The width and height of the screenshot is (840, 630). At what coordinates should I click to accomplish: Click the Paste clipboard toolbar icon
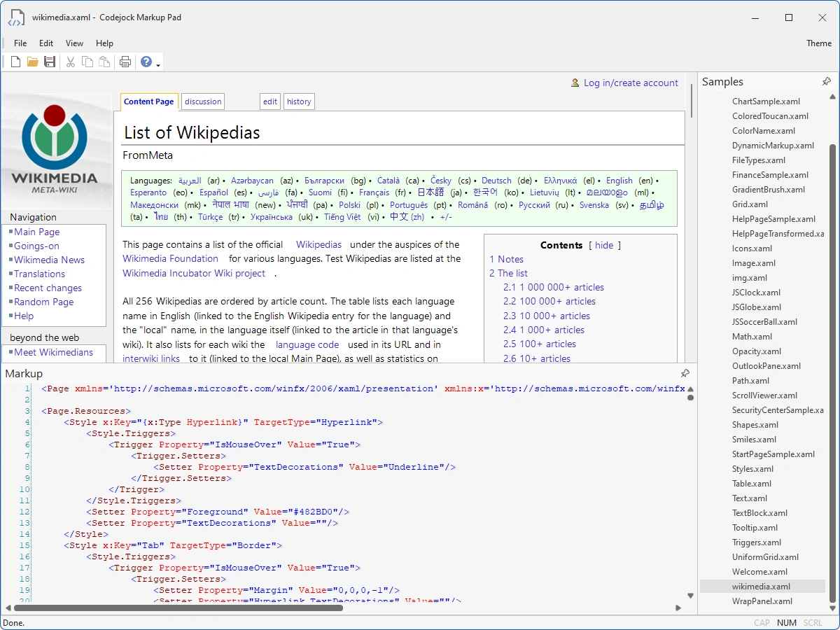coord(104,62)
